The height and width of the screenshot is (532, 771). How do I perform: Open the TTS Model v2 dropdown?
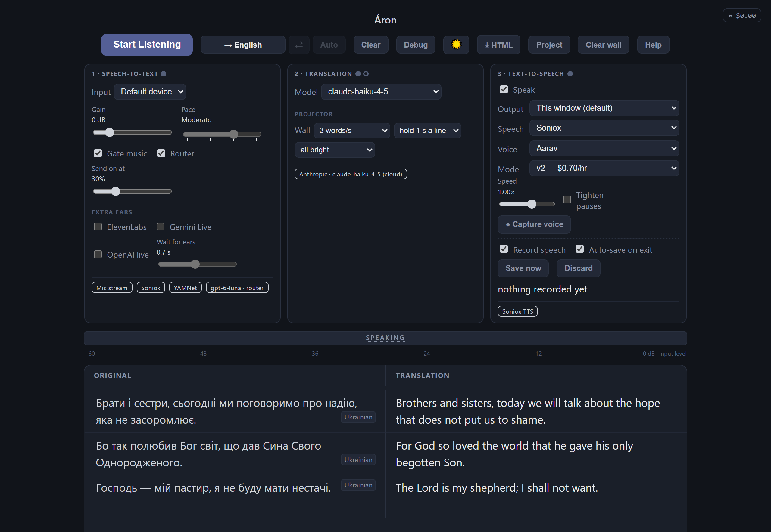pos(604,168)
